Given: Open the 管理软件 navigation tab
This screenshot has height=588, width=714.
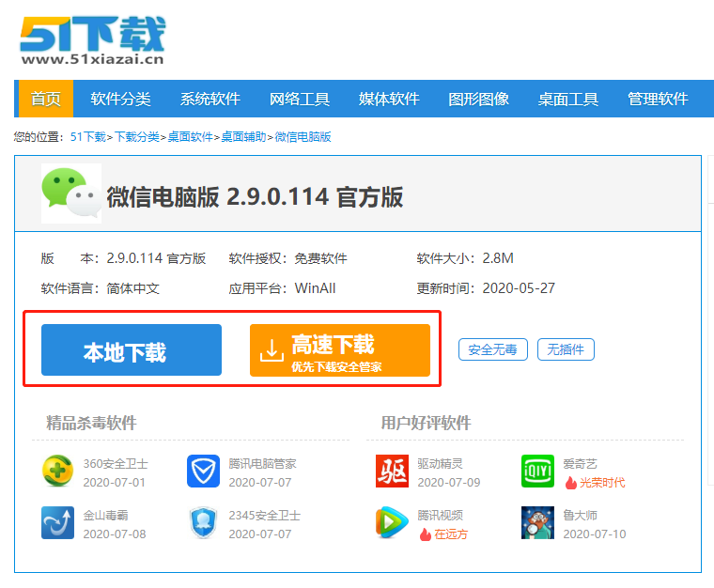Looking at the screenshot, I should pos(658,99).
